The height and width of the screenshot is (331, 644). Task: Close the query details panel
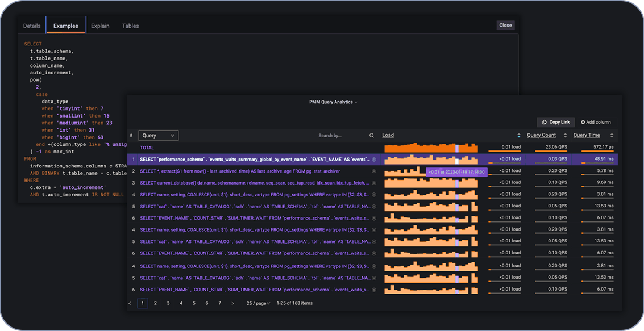tap(505, 26)
